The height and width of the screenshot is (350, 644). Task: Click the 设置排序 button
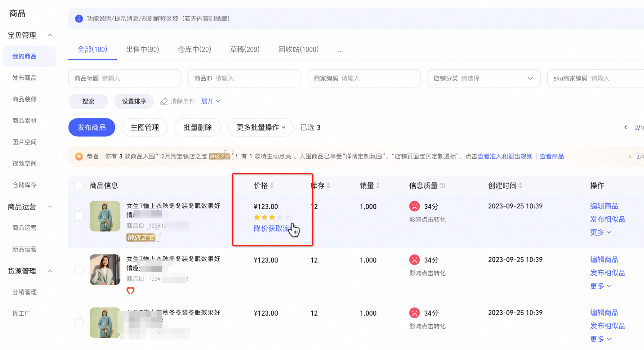134,101
